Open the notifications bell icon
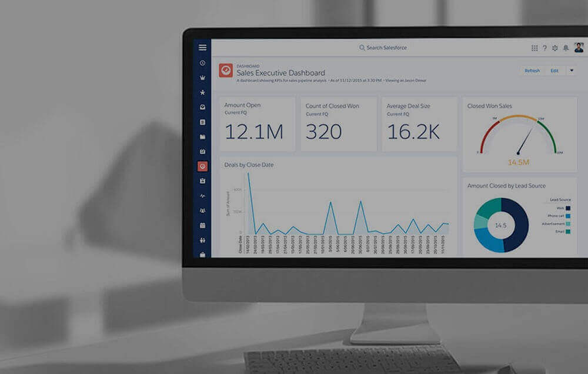This screenshot has width=588, height=374. point(566,48)
